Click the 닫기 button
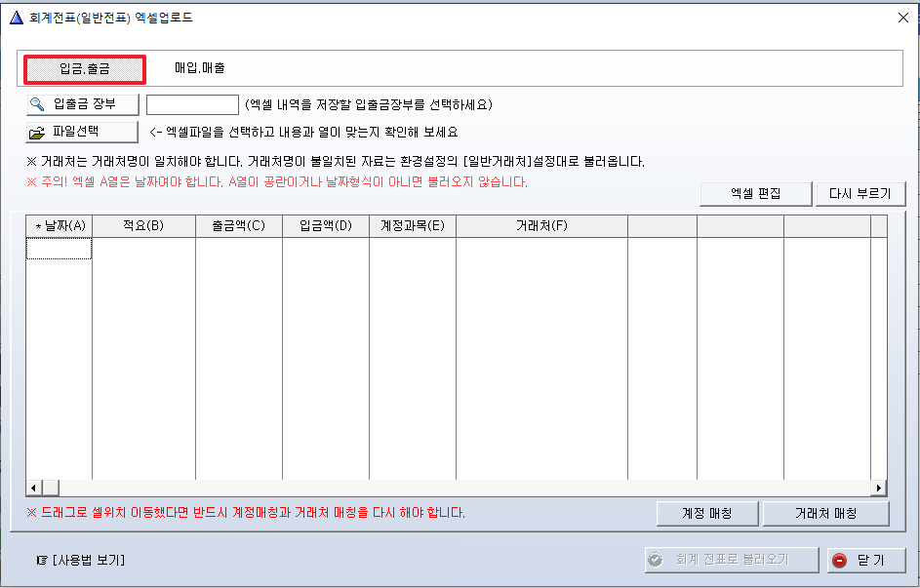920x588 pixels. (x=866, y=560)
